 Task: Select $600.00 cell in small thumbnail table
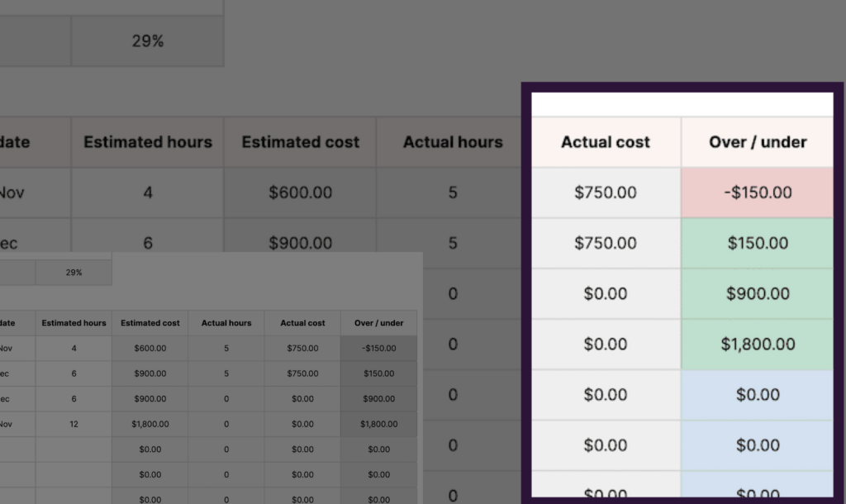(150, 349)
